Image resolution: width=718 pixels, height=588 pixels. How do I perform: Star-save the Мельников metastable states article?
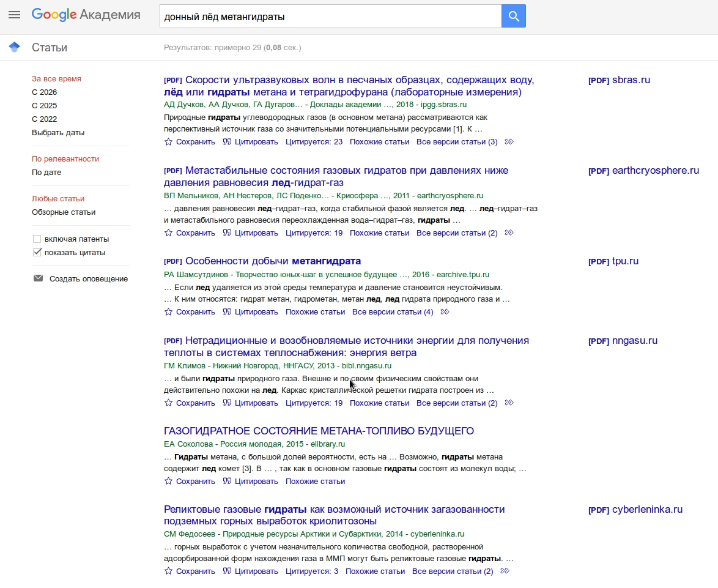(169, 233)
